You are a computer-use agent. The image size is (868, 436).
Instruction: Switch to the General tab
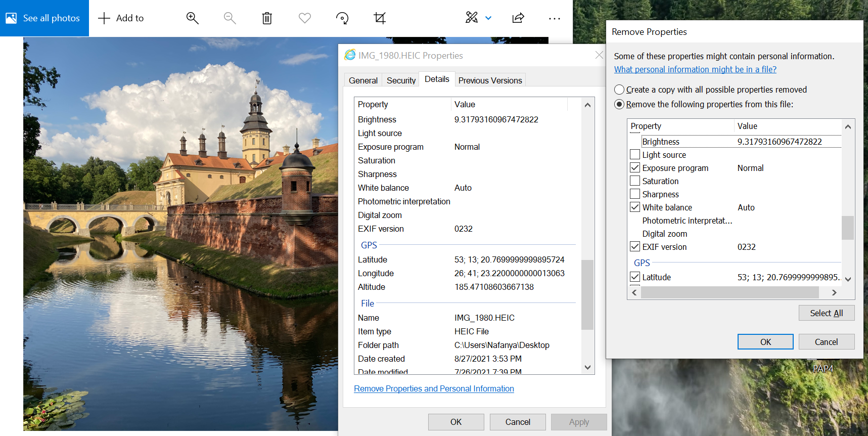363,80
